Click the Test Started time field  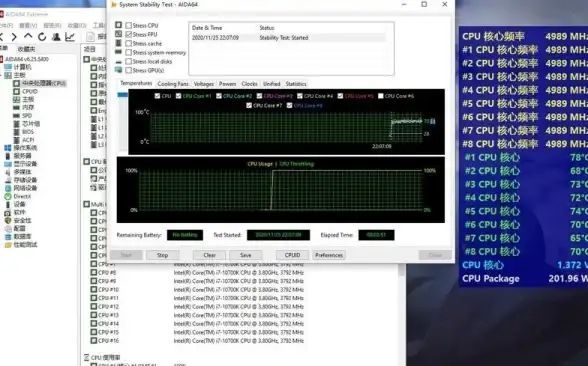click(278, 235)
